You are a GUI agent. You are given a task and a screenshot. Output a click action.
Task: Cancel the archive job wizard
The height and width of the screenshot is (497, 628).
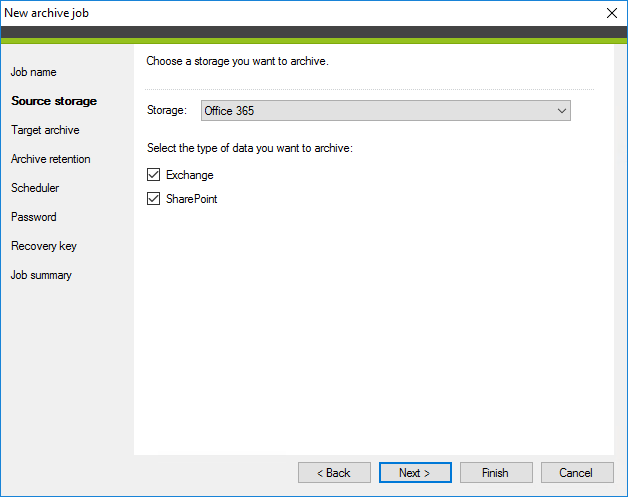(x=577, y=472)
